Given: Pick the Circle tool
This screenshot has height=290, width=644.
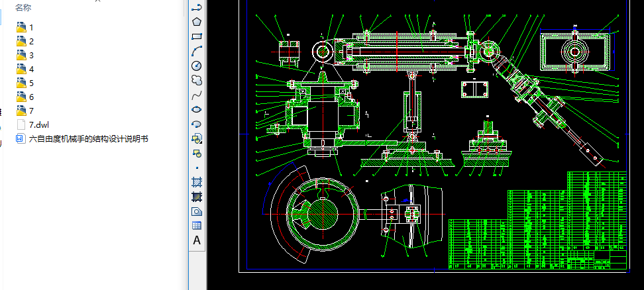Looking at the screenshot, I should pyautogui.click(x=197, y=66).
